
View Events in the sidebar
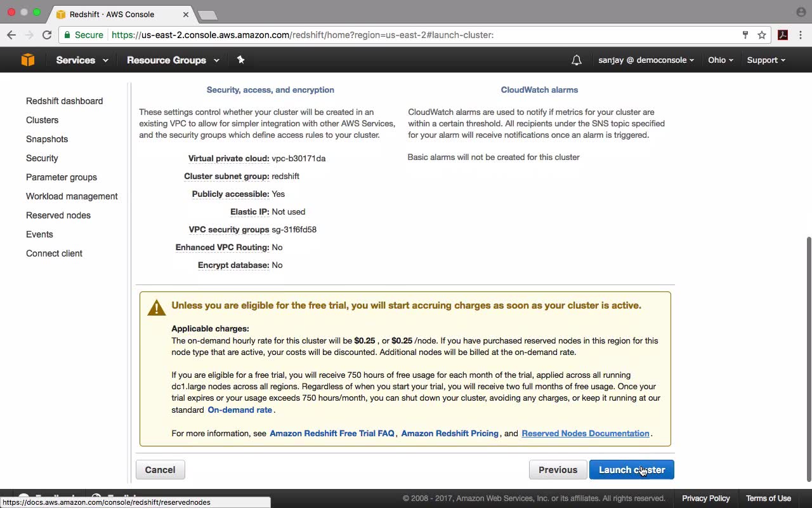coord(39,234)
